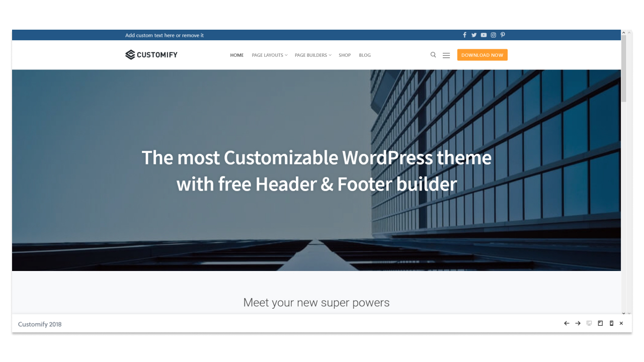Click the back navigation arrow
This screenshot has height=362, width=644.
[567, 323]
